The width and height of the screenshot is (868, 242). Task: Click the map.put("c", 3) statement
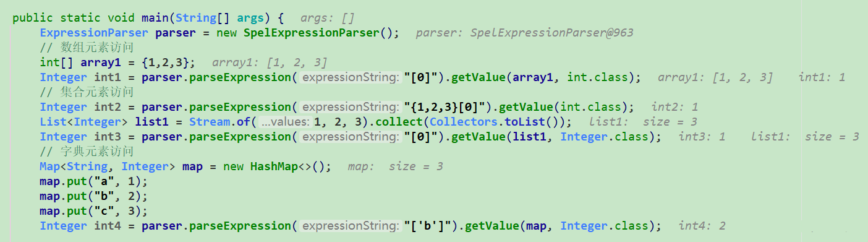pyautogui.click(x=93, y=211)
